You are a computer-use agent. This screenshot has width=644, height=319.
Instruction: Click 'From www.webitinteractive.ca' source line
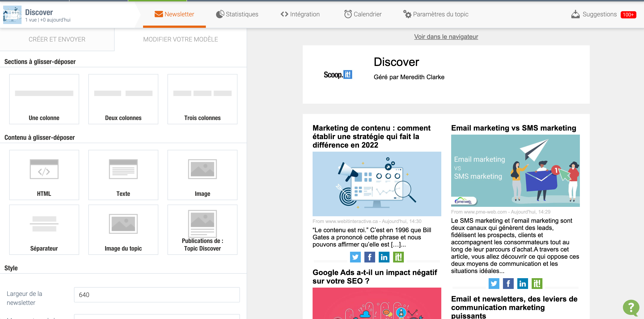(367, 221)
